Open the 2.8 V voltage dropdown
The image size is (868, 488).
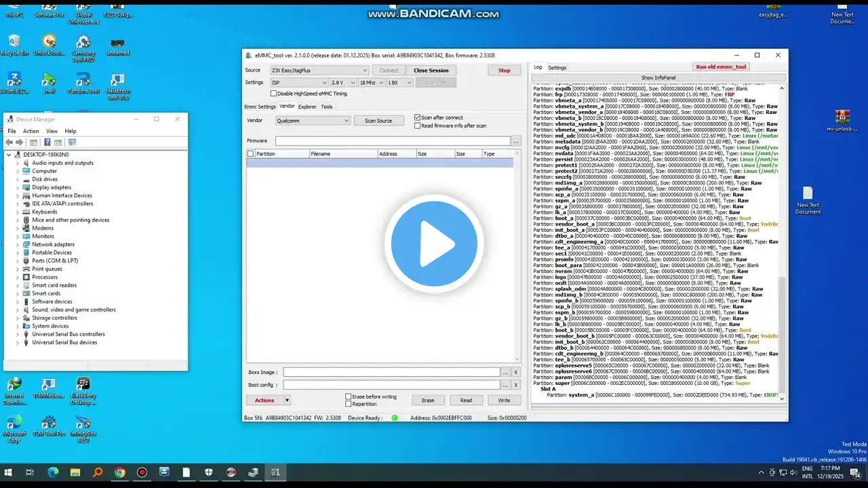point(342,83)
